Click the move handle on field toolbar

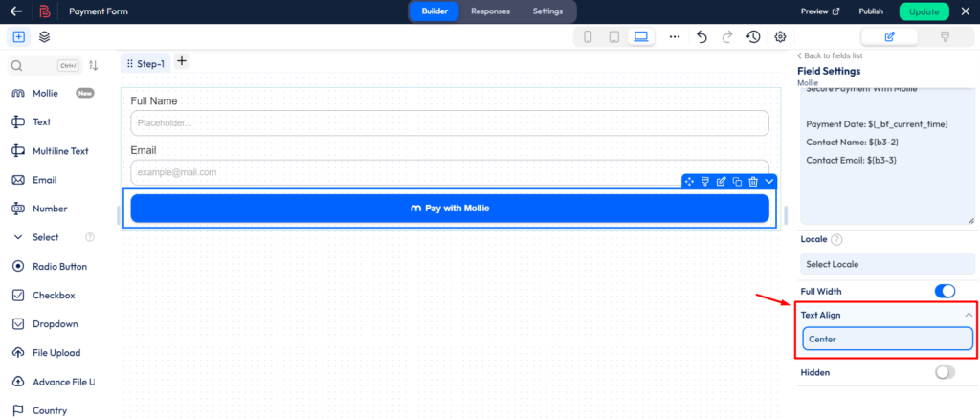tap(689, 181)
